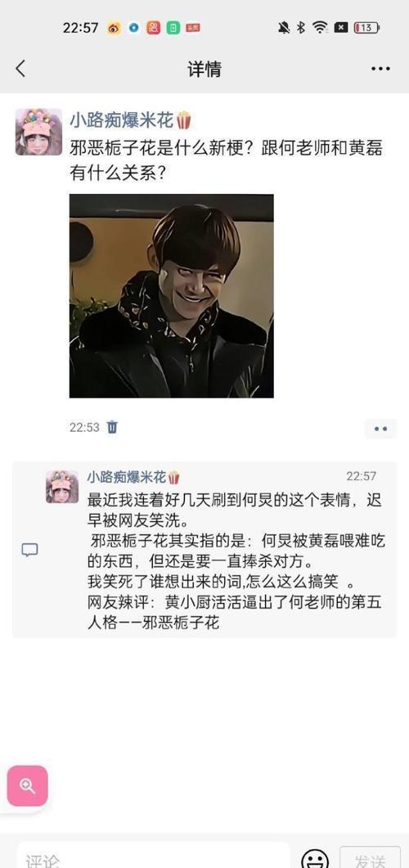Tap the muted bell notification icon
This screenshot has width=409, height=868.
click(x=284, y=28)
